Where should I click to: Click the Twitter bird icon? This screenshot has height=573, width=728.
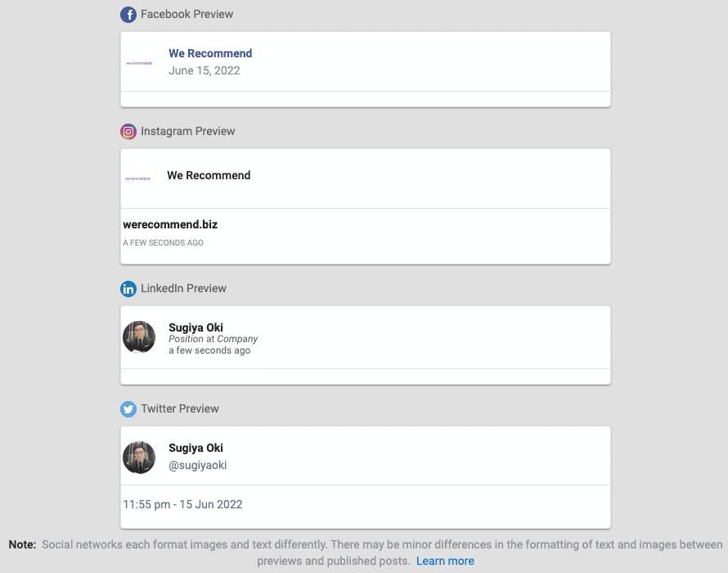coord(128,409)
